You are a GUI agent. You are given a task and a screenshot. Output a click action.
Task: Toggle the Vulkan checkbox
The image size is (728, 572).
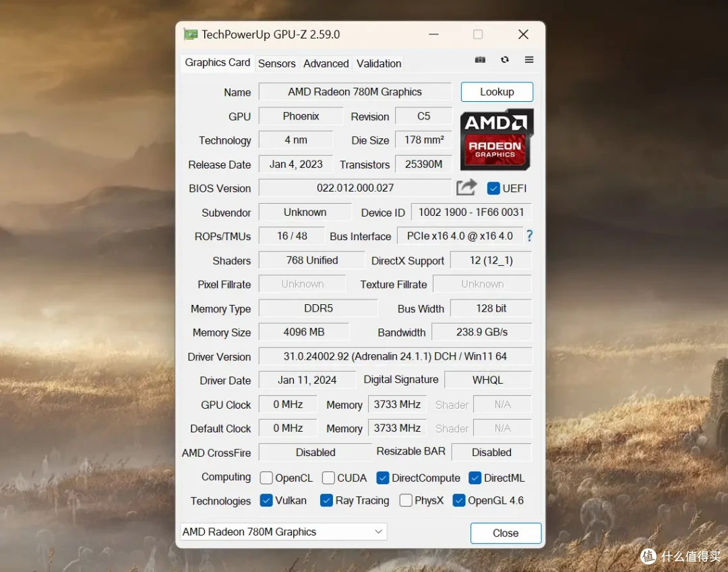266,500
